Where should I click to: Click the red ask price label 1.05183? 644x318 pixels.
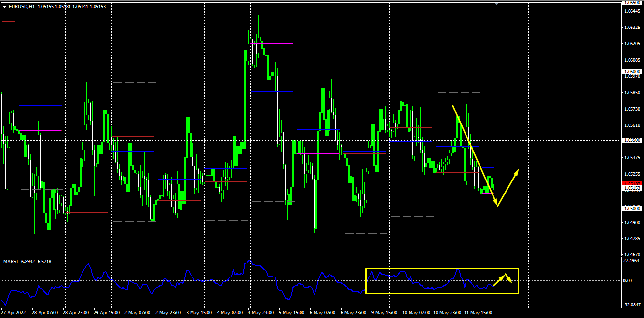click(631, 183)
